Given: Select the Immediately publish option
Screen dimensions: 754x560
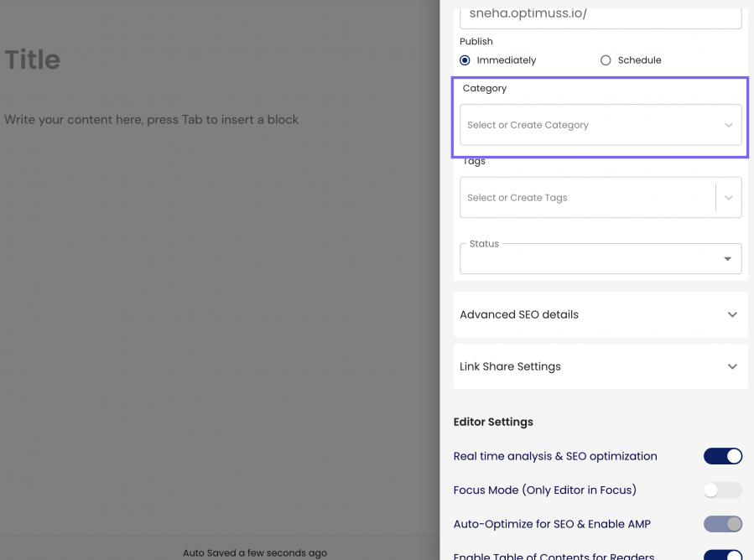Looking at the screenshot, I should (x=465, y=60).
